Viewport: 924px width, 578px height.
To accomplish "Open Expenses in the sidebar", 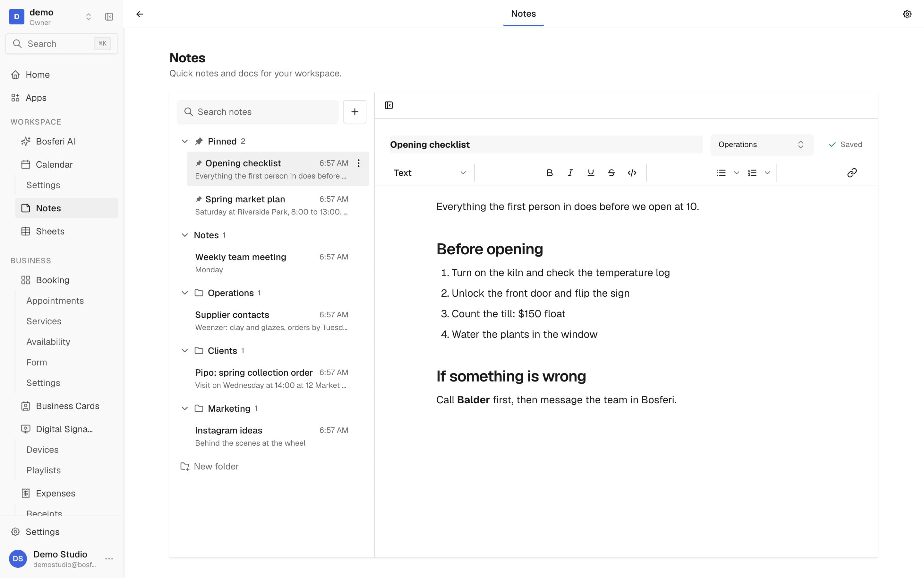I will pos(67,493).
